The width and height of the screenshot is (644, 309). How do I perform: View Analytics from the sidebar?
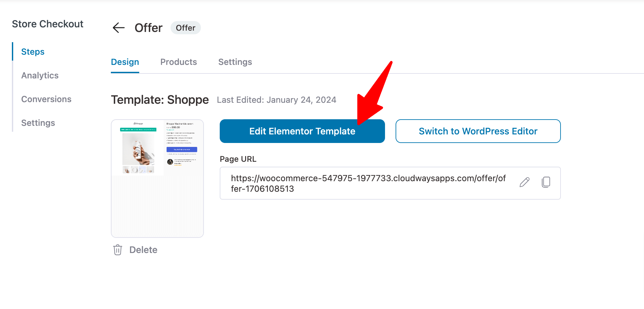click(40, 75)
